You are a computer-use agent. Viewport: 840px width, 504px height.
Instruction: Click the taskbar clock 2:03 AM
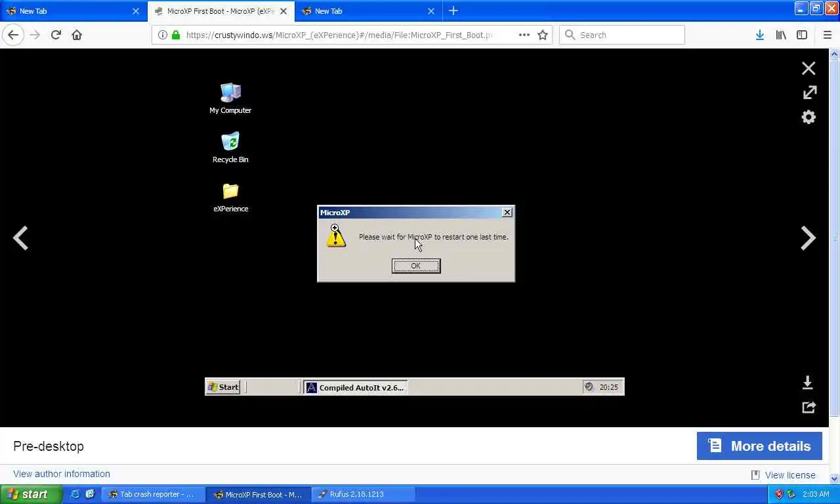pos(816,494)
